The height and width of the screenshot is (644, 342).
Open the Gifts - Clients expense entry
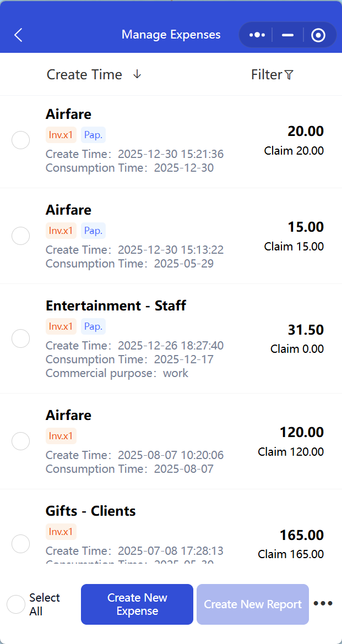coord(165,528)
